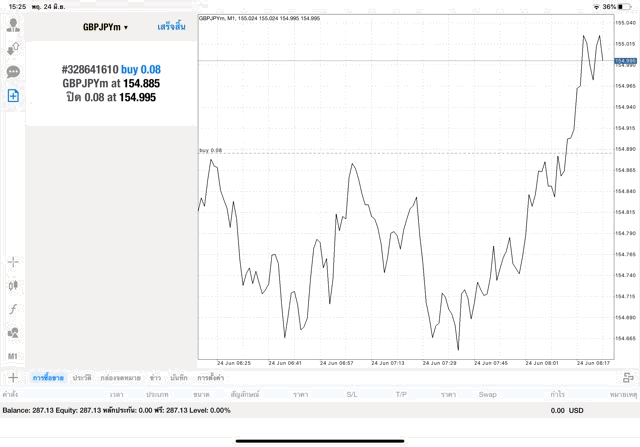Change the M1 timeframe selector
The height and width of the screenshot is (447, 640).
[13, 356]
